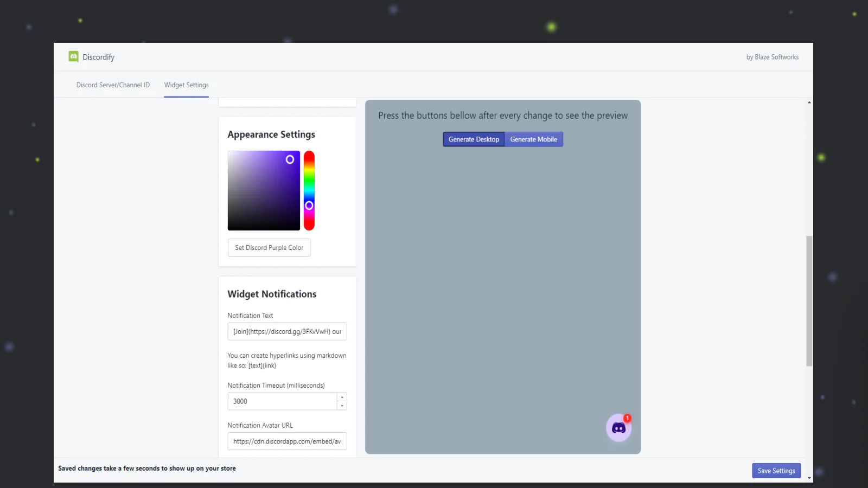Click inside the Notification Text input field
Screen dimensions: 868x488
(287, 331)
